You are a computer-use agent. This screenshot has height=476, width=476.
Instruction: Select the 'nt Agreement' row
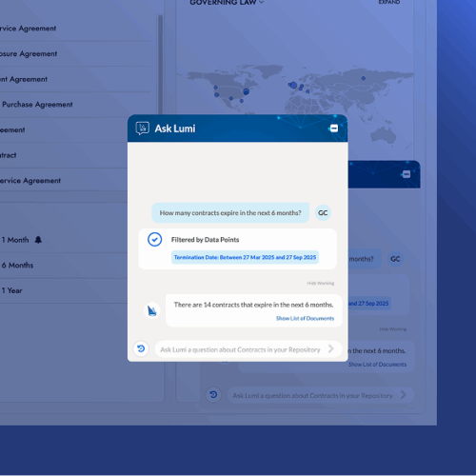pos(75,79)
